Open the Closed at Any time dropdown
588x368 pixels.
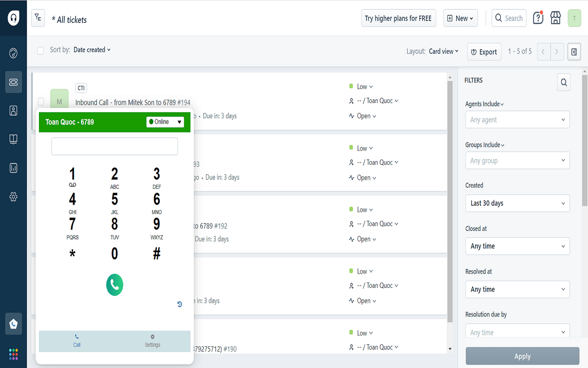[518, 246]
